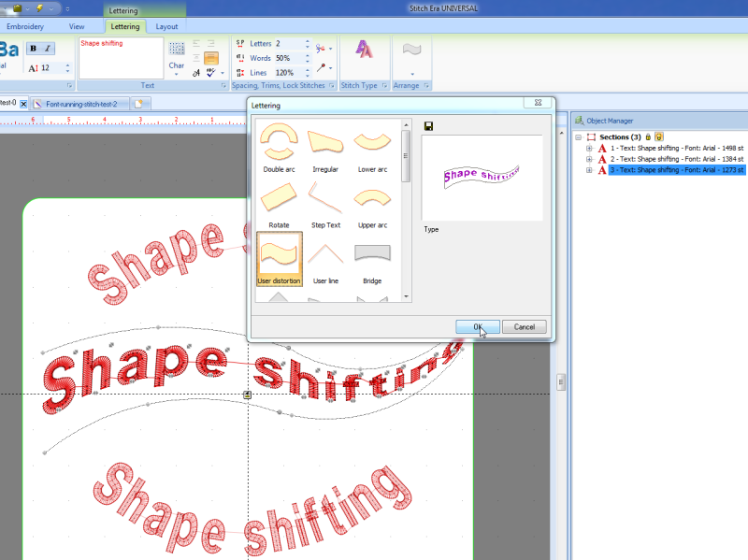Switch to the Layout ribbon tab
The height and width of the screenshot is (560, 748).
point(166,27)
